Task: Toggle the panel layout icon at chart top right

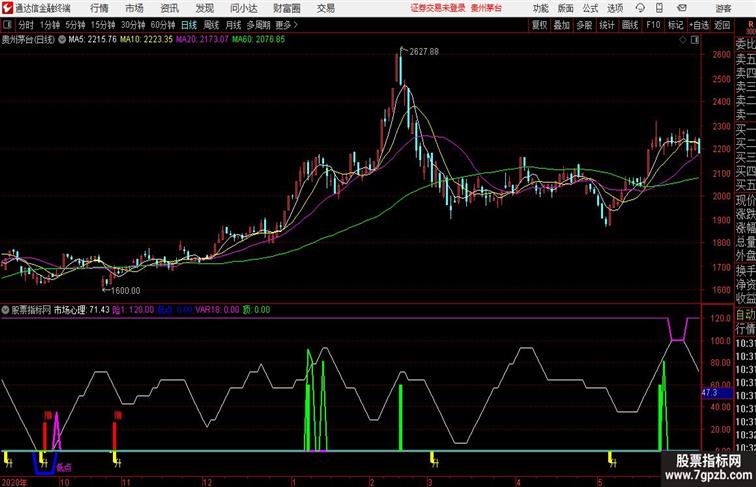Action: (695, 40)
